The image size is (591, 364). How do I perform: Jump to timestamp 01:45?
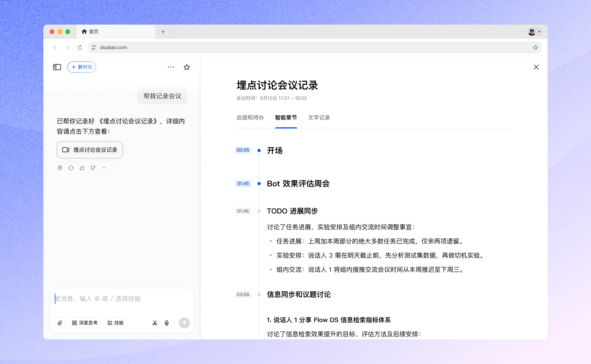[x=243, y=183]
